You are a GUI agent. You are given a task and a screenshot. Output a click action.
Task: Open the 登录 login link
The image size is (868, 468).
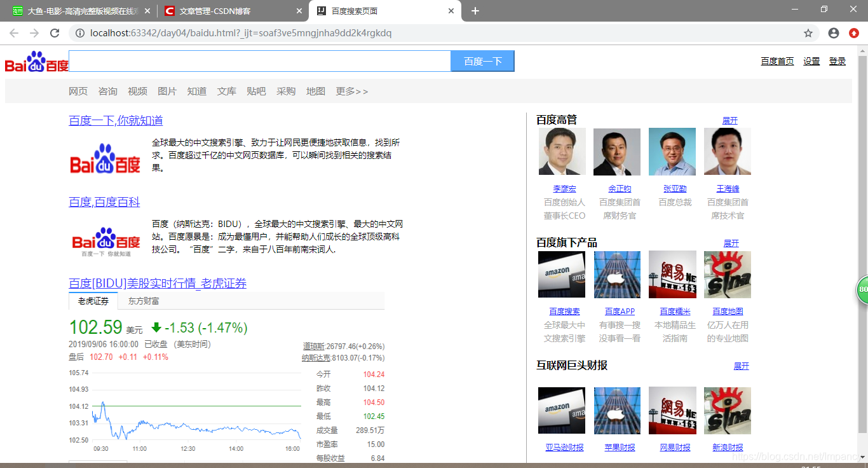(837, 60)
